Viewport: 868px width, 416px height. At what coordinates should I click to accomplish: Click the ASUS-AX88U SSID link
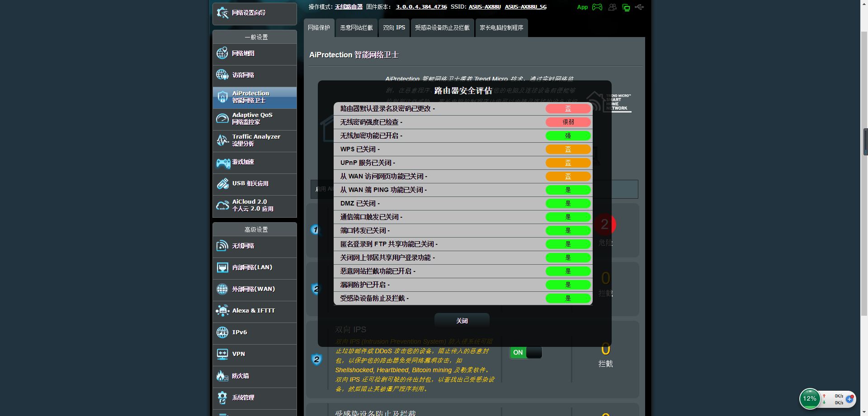[x=485, y=7]
